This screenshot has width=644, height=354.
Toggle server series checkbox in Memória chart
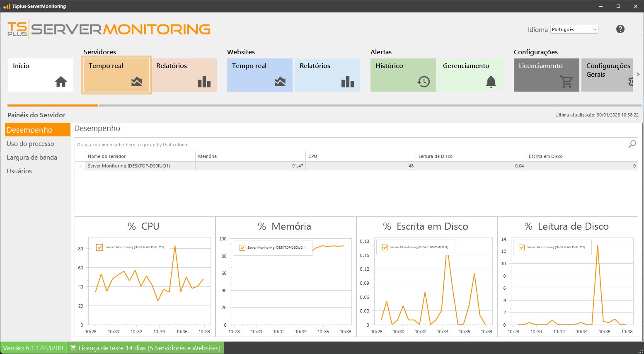(242, 248)
